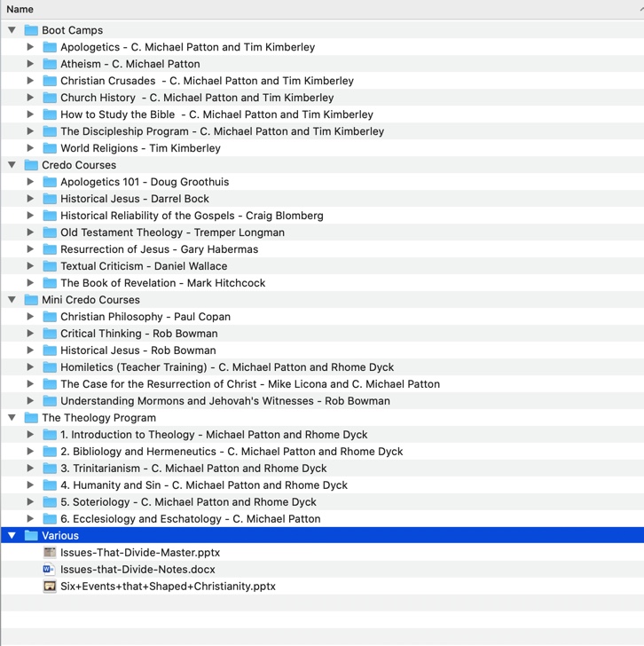The width and height of the screenshot is (644, 646).
Task: Select Atheism - C. Michael Patton label
Action: pyautogui.click(x=130, y=64)
